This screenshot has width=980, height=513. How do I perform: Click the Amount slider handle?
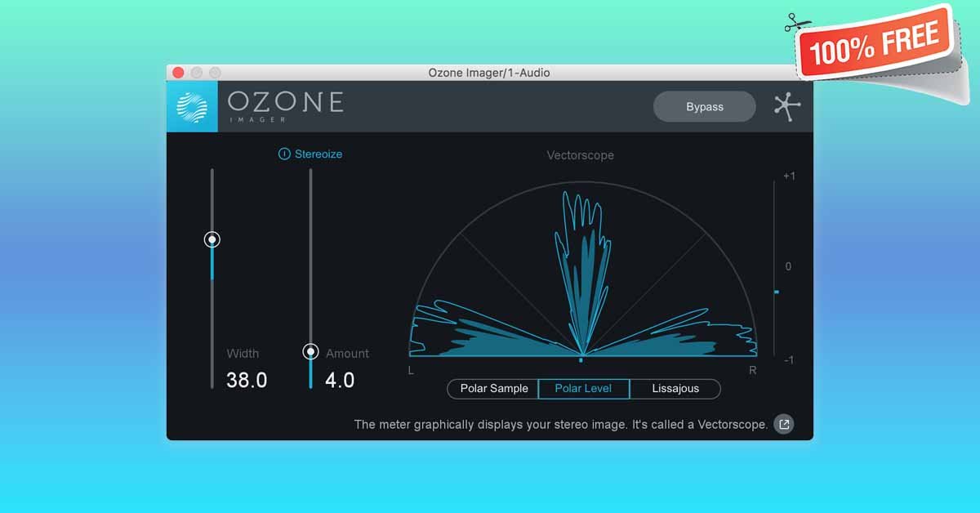pos(310,352)
